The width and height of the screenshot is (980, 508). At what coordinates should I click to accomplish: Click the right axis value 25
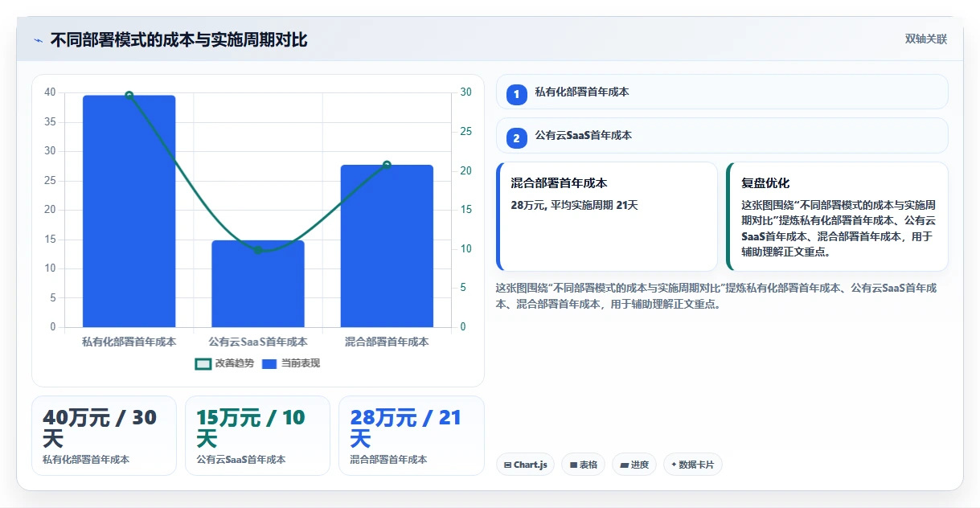click(x=466, y=131)
